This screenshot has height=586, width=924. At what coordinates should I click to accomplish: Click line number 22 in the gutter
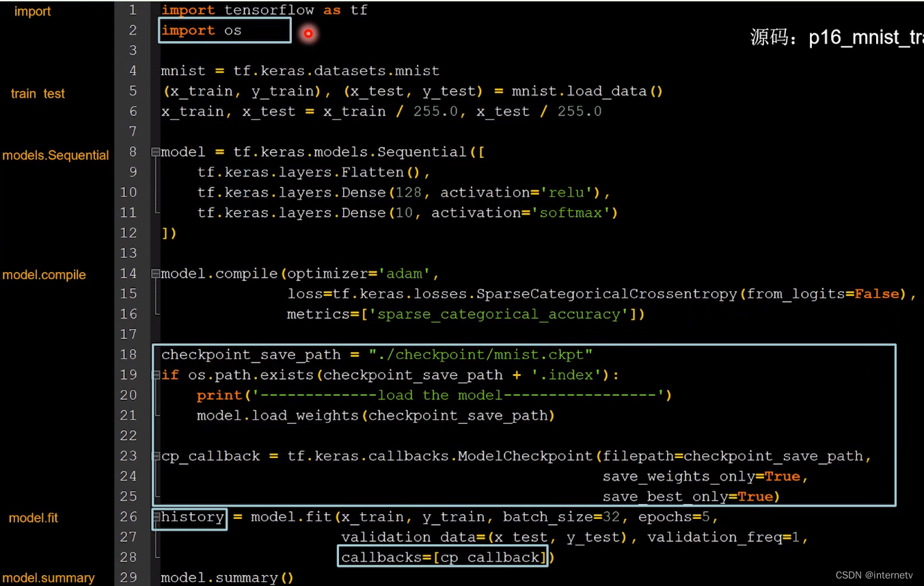tap(128, 436)
